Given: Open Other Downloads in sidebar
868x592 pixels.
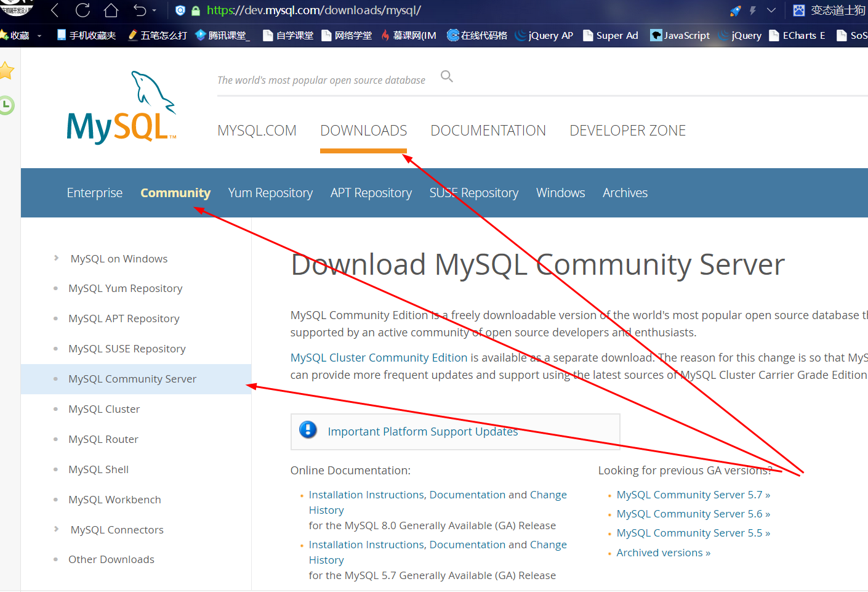Looking at the screenshot, I should [x=111, y=559].
